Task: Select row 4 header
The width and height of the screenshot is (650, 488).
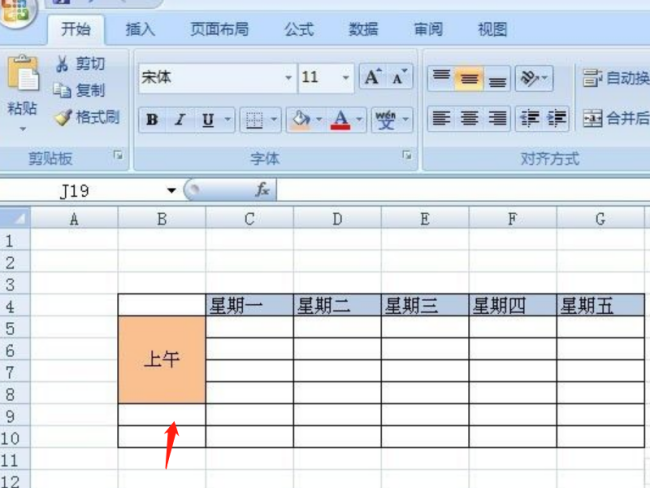Action: click(15, 306)
